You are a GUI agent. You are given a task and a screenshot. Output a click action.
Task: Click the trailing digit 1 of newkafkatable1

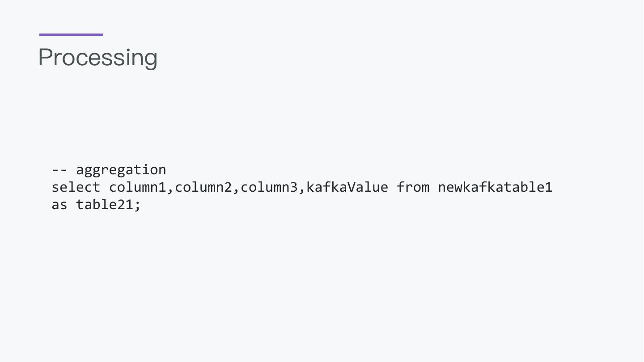[548, 187]
